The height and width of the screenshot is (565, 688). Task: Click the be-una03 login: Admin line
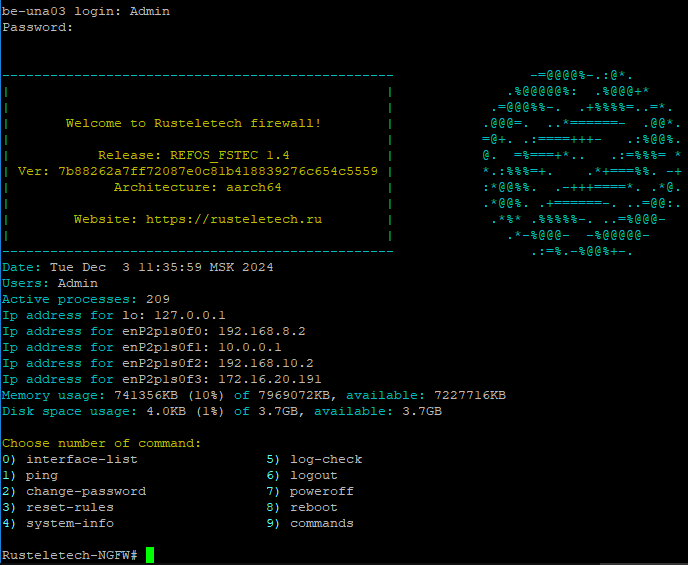click(86, 11)
